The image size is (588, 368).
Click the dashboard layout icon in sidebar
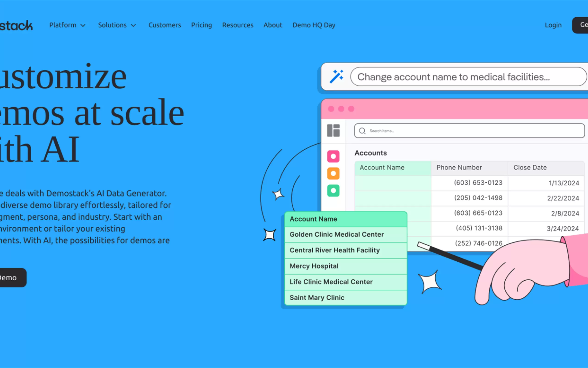[333, 131]
